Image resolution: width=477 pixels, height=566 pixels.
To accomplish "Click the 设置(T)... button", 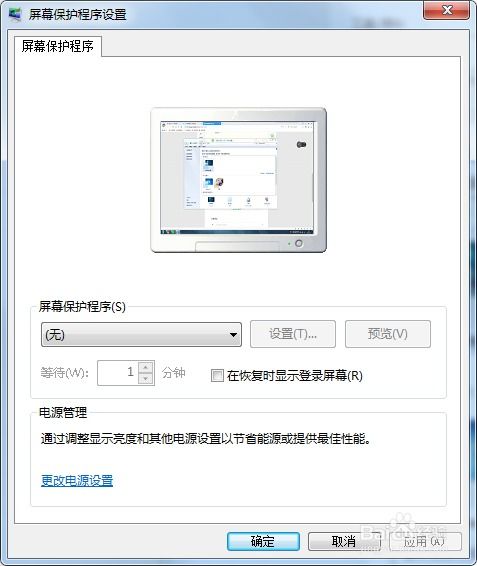I will point(293,334).
